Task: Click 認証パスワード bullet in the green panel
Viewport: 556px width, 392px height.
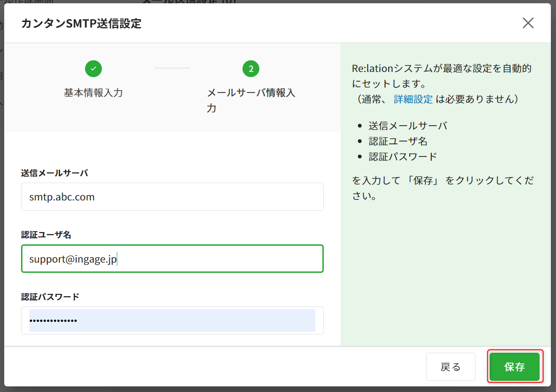Action: [x=403, y=157]
